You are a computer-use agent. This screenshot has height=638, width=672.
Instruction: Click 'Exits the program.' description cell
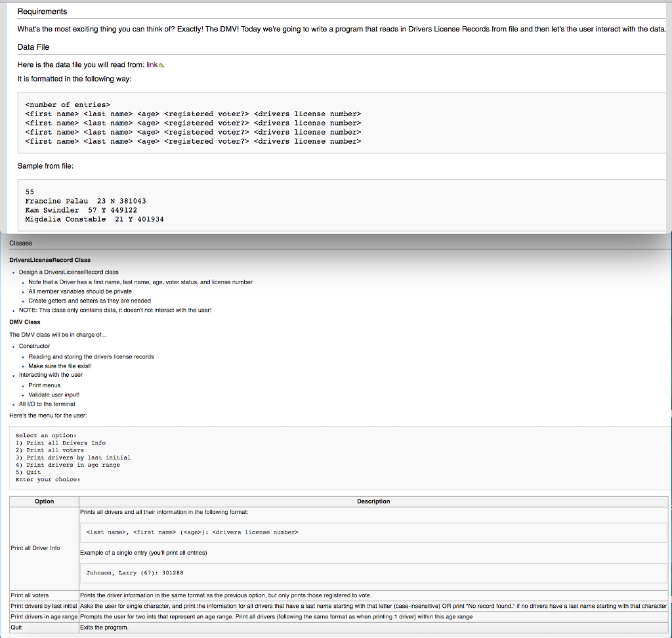[x=373, y=627]
